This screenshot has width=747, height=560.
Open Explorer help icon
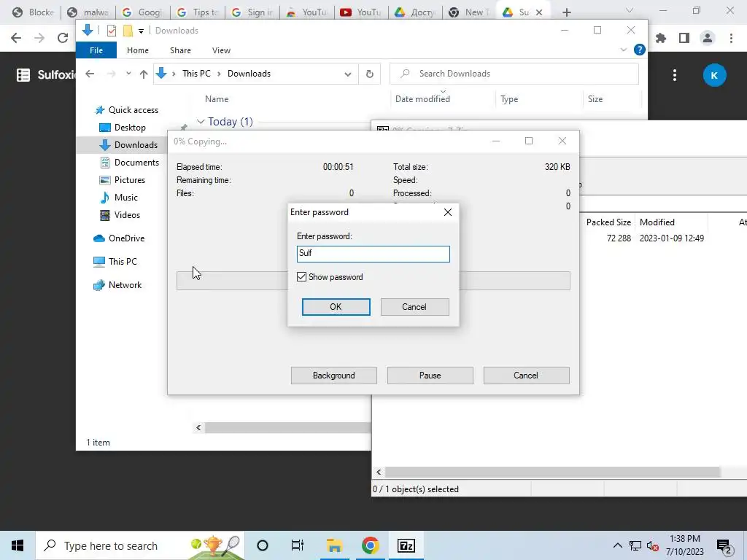pyautogui.click(x=640, y=50)
